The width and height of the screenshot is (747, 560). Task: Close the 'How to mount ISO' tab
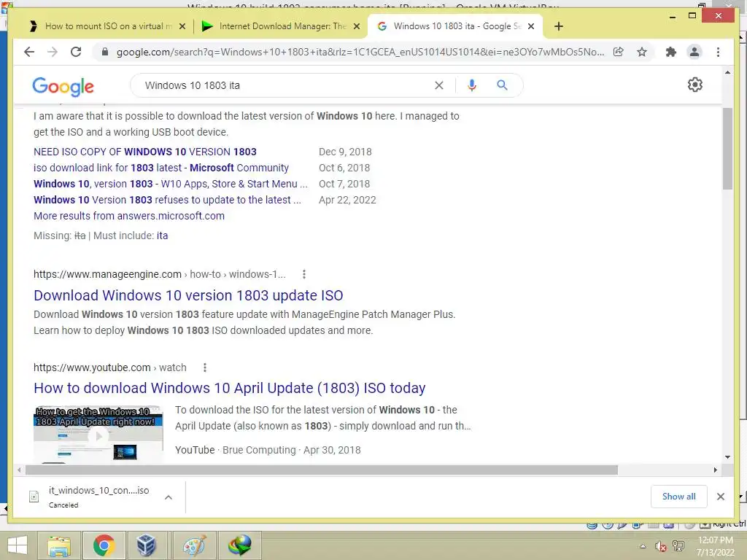click(182, 26)
